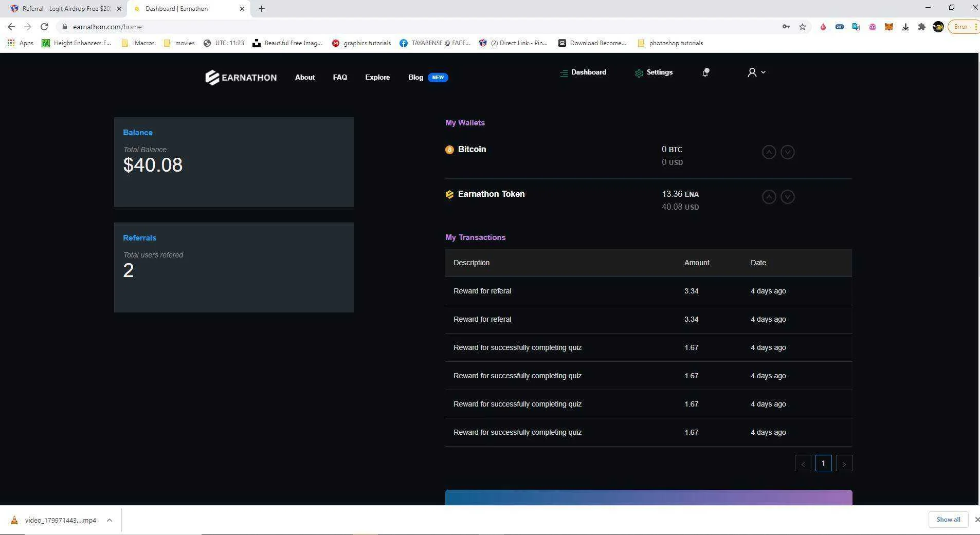This screenshot has height=535, width=980.
Task: Open the Height Enhancers bookmark
Action: coord(76,43)
